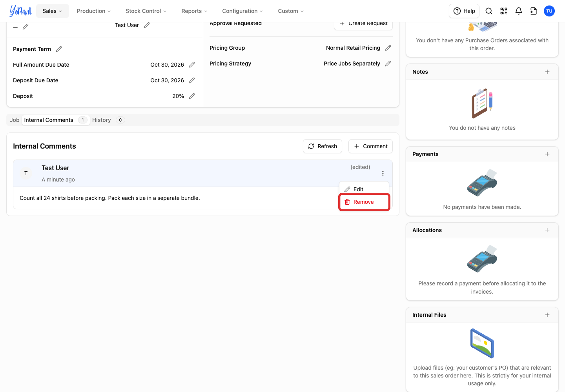This screenshot has width=565, height=392.
Task: Open the comment's three-dot options menu
Action: (x=383, y=173)
